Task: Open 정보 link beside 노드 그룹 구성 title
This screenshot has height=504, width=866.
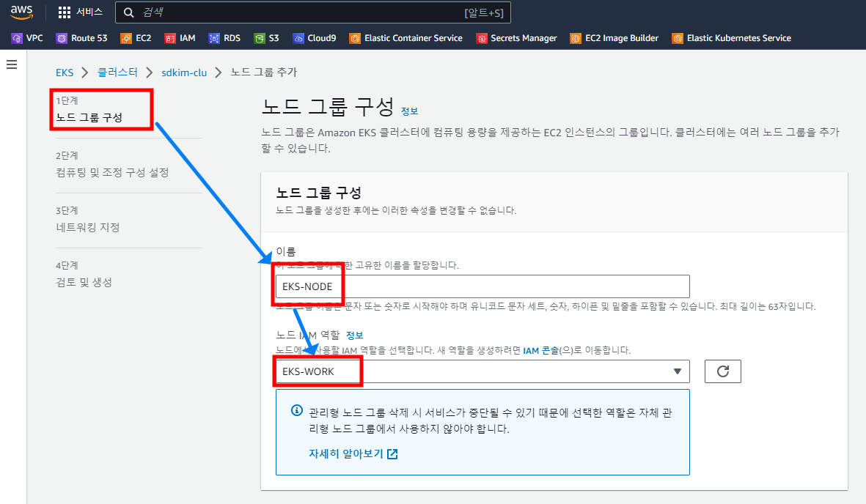Action: pyautogui.click(x=409, y=111)
